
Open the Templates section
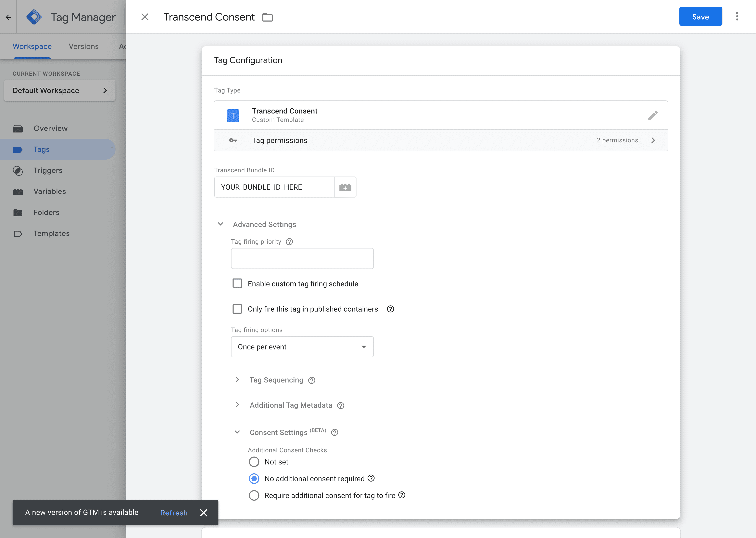52,233
